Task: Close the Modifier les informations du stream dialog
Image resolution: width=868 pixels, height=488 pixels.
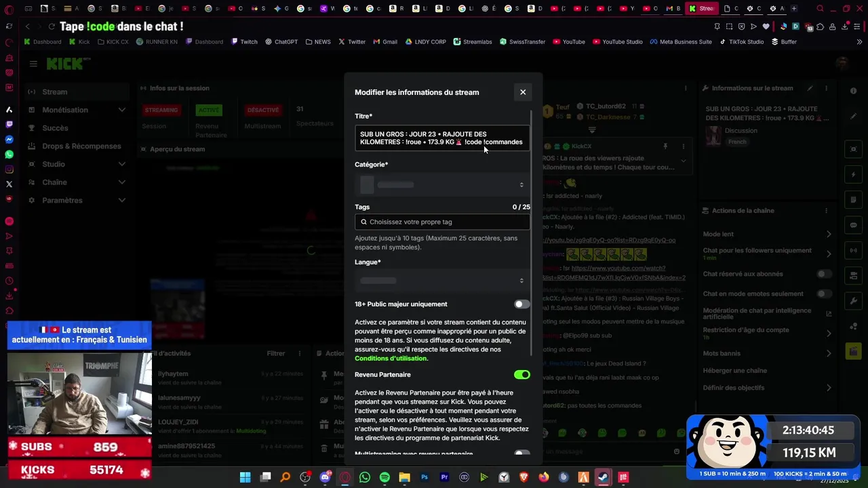Action: (522, 92)
